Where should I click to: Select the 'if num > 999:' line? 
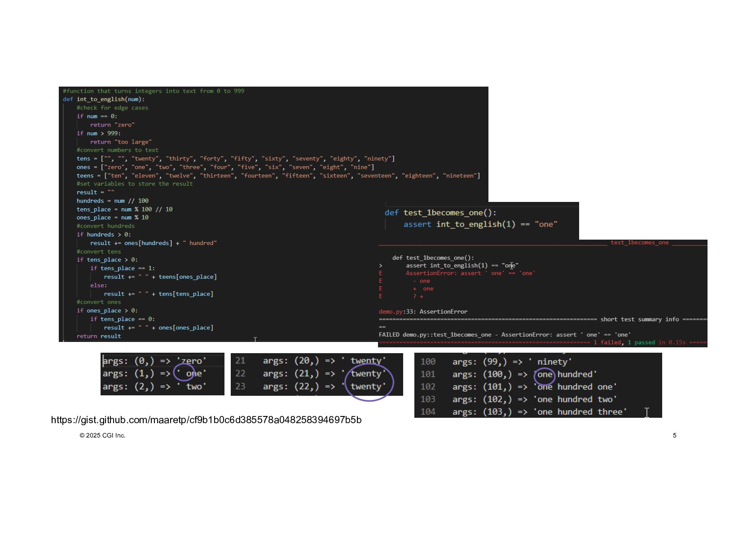tap(99, 133)
